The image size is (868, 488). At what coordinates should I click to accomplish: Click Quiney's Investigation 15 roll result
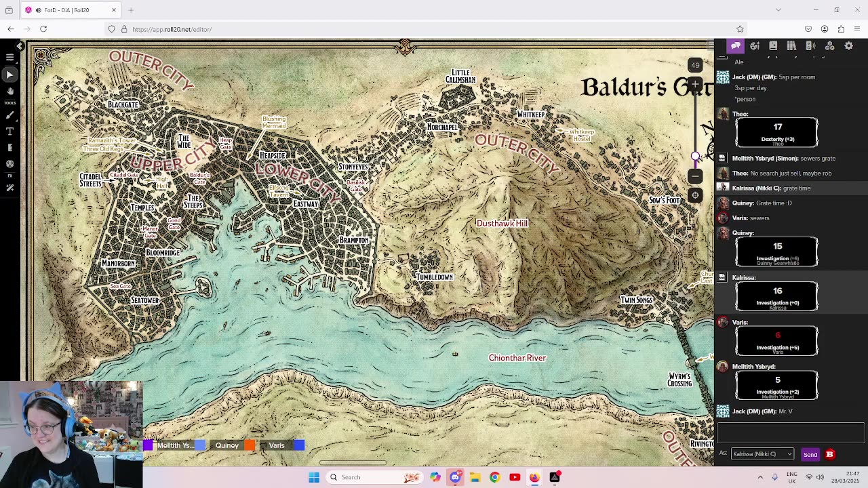coord(777,251)
